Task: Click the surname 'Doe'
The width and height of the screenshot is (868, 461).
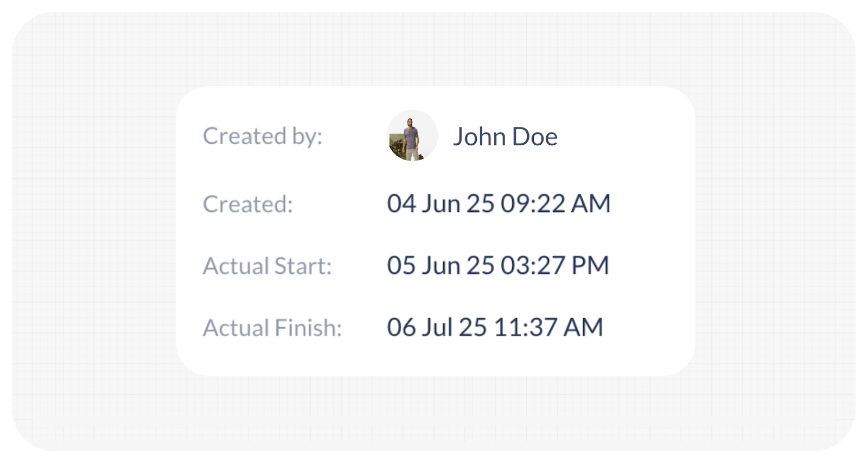Action: [535, 137]
